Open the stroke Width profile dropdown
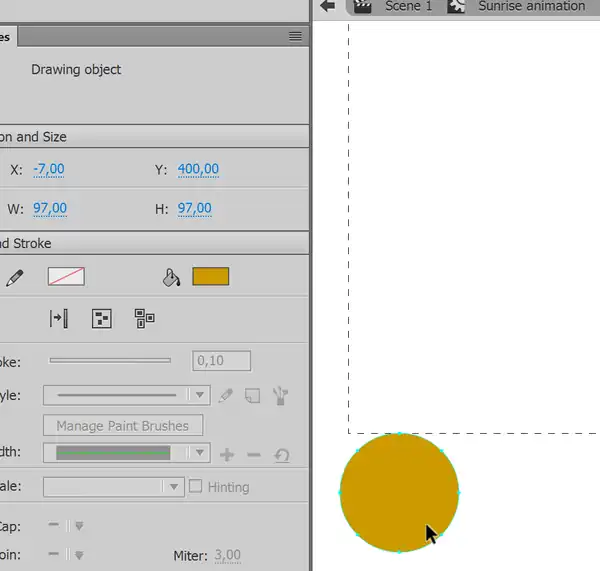Viewport: 600px width, 571px height. click(x=127, y=453)
